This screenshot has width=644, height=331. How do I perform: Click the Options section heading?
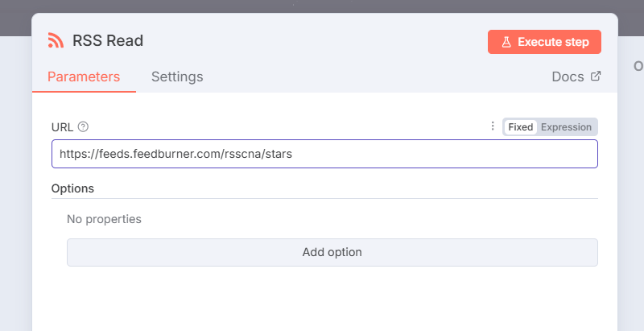coord(72,188)
